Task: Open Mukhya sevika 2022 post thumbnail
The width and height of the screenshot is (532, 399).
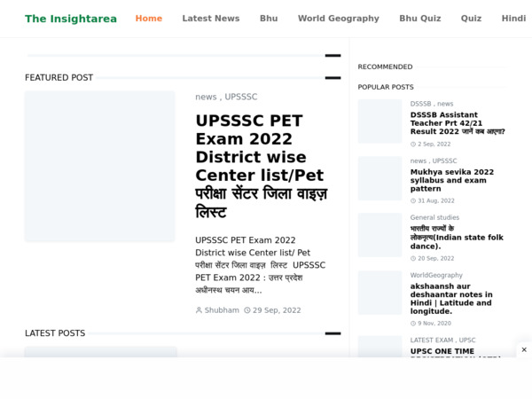Action: point(380,178)
